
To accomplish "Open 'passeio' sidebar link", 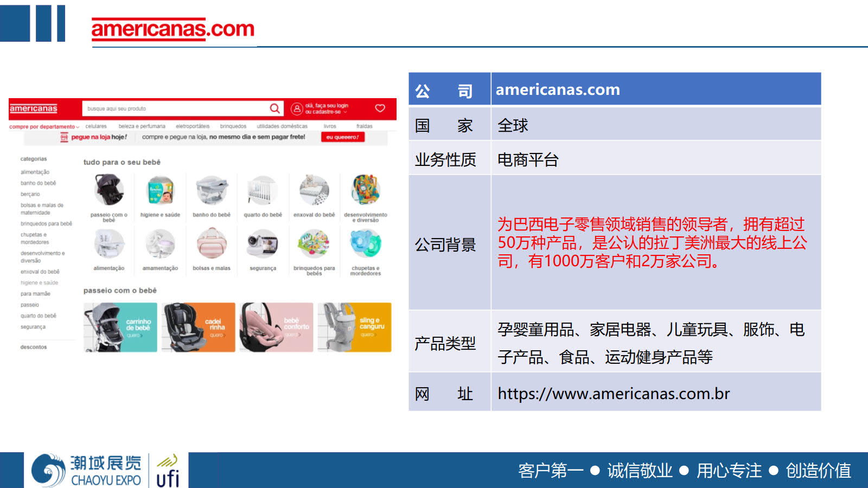I will 30,305.
